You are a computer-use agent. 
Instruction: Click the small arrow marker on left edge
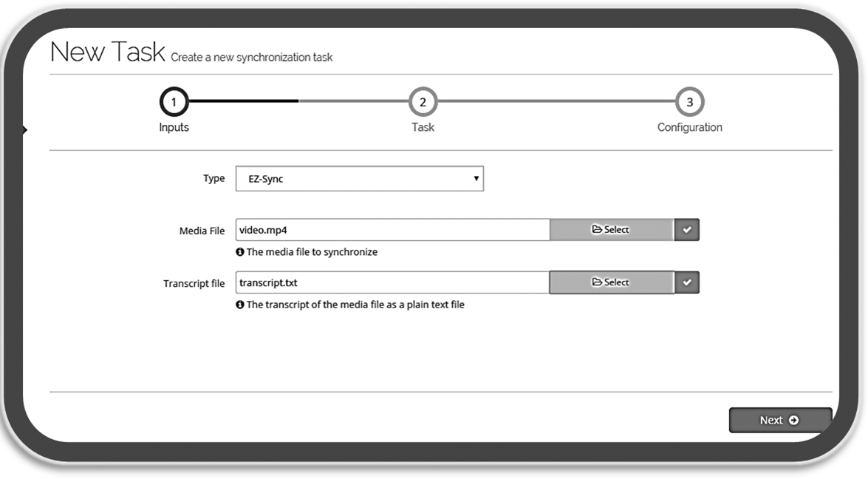pyautogui.click(x=24, y=130)
